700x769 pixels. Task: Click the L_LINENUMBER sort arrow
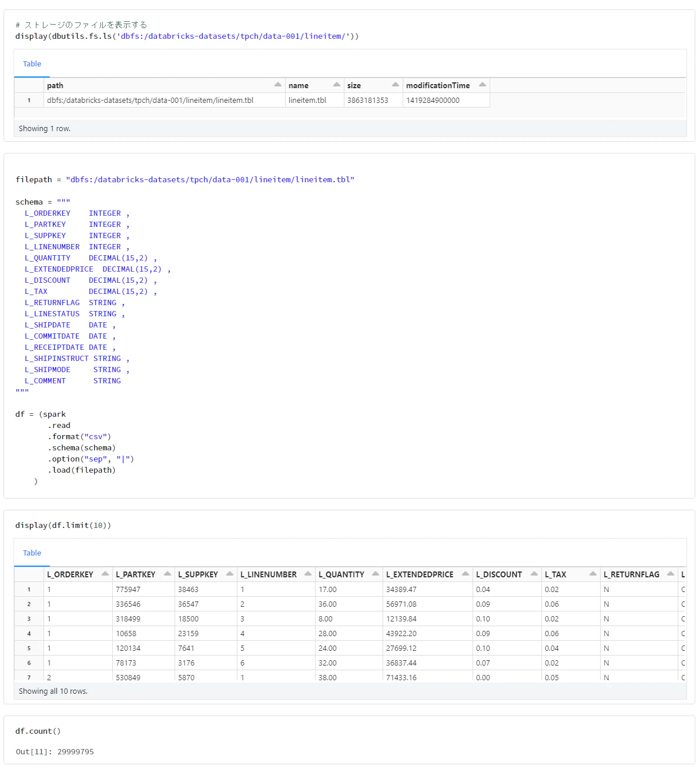(308, 574)
